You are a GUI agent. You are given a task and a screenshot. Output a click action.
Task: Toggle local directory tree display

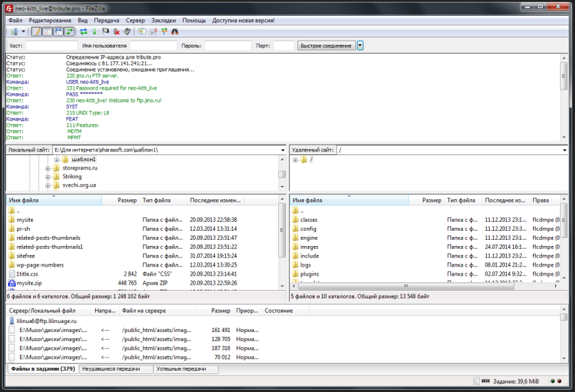coord(48,32)
